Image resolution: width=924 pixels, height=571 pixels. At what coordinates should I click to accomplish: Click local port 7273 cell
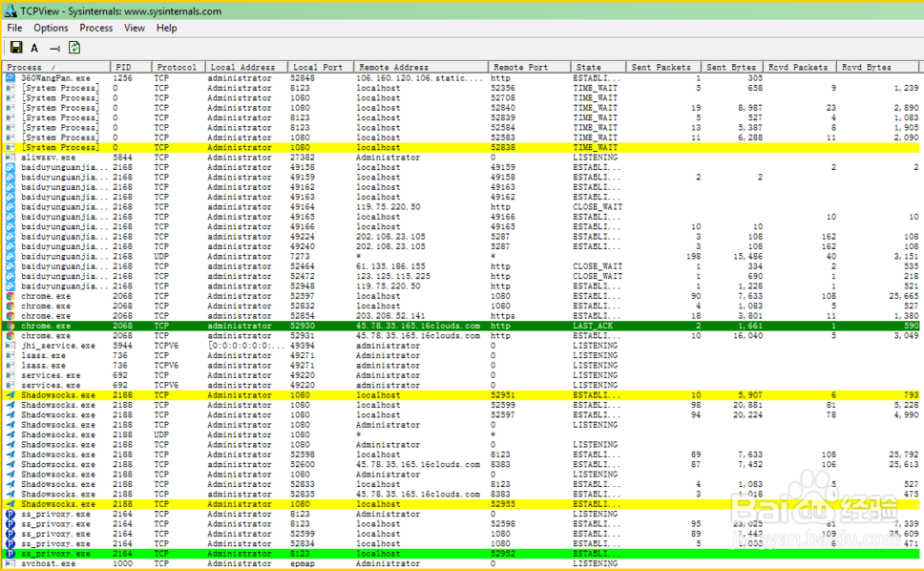(x=300, y=256)
